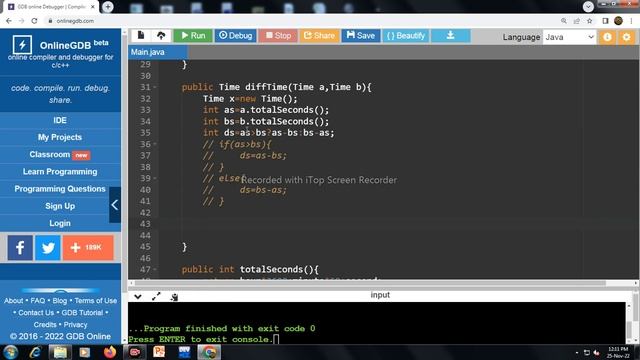This screenshot has height=360, width=640.
Task: Beautify the source code
Action: 405,36
